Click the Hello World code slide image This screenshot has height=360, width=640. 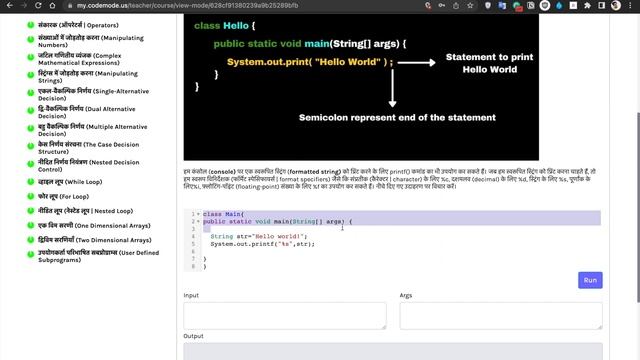(361, 87)
